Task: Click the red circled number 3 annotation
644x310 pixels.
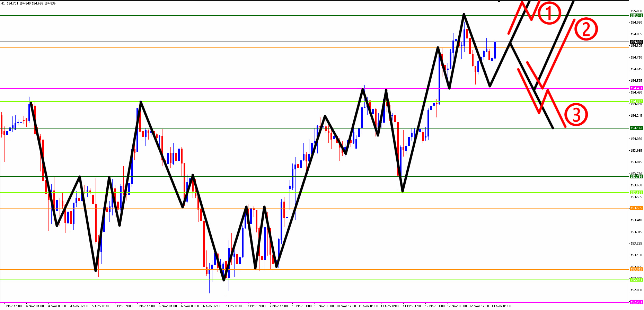Action: coord(576,115)
